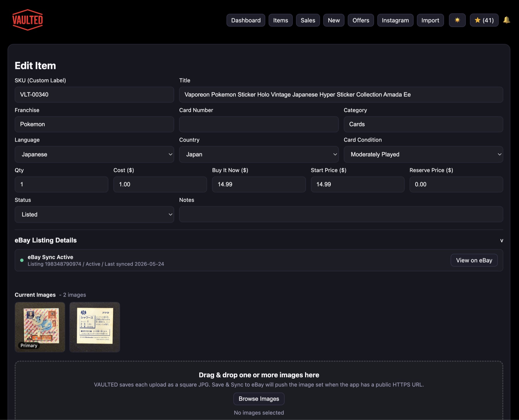
Task: Click the Listing 198348790974 status line
Action: click(96, 264)
